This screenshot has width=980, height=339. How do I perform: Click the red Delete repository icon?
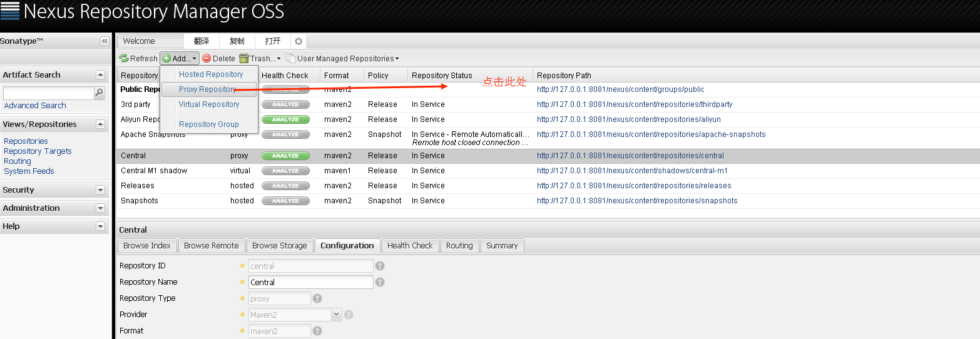[x=207, y=59]
